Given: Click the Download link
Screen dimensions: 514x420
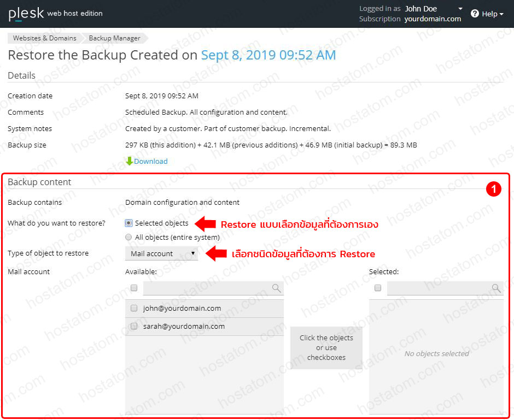Looking at the screenshot, I should [x=150, y=161].
